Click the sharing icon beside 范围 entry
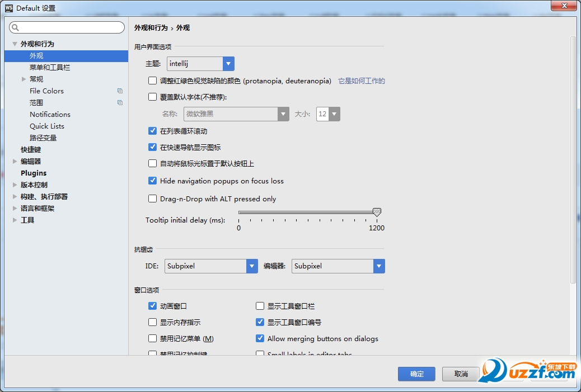581x392 pixels. click(x=120, y=102)
